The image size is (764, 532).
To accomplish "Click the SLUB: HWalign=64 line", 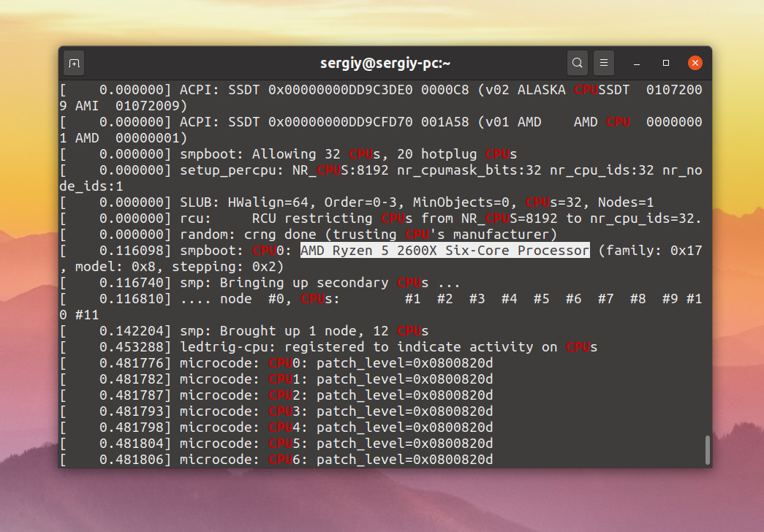I will (x=357, y=202).
